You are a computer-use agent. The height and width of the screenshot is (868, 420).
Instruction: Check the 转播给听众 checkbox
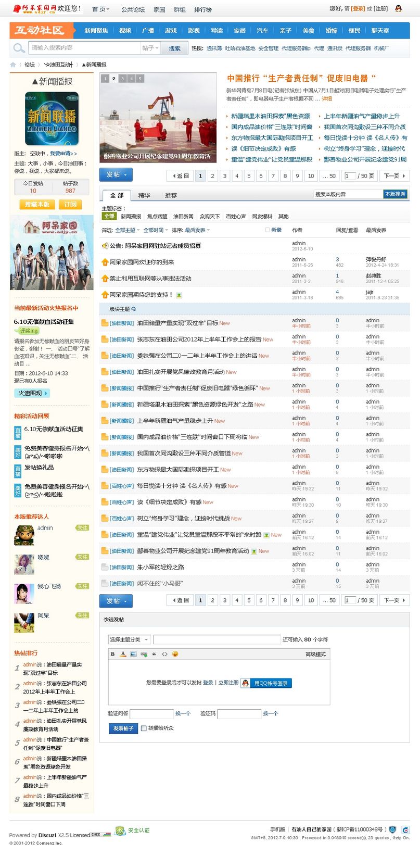coord(144,728)
